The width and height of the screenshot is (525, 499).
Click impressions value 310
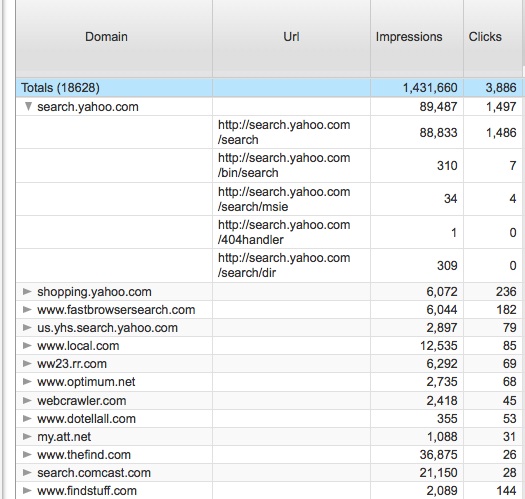(x=447, y=165)
